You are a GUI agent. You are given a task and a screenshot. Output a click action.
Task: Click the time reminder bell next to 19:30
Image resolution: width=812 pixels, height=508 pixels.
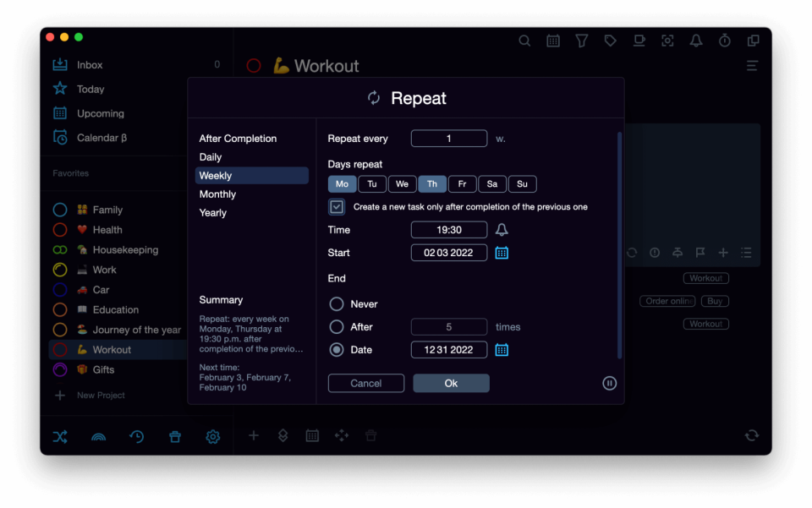click(x=504, y=229)
